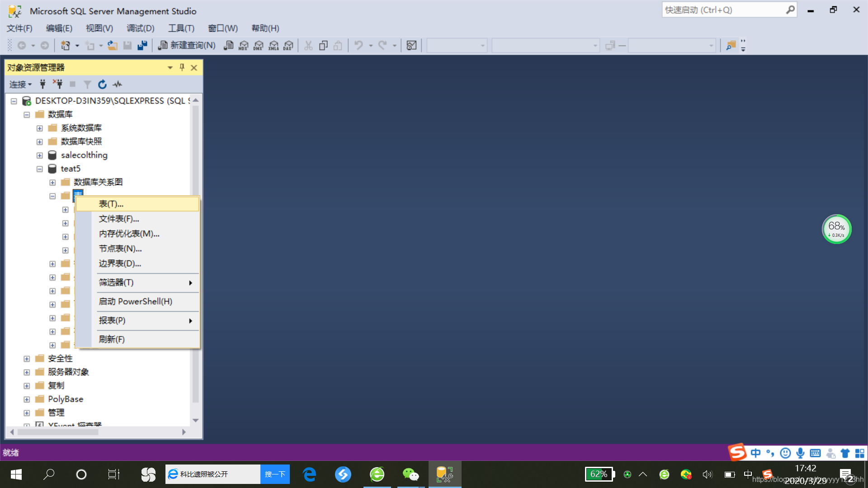This screenshot has width=868, height=488.
Task: Click the Disconnect plug icon
Action: click(x=57, y=84)
